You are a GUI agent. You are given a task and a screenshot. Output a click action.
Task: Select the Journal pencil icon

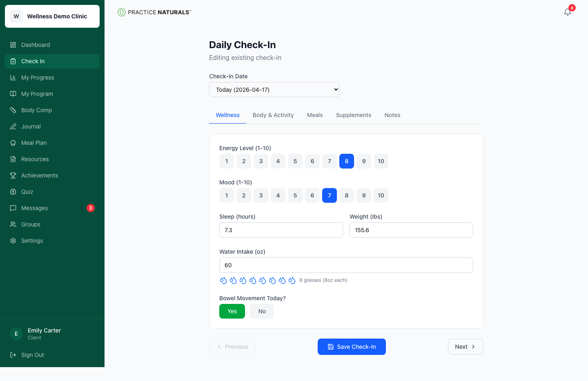pyautogui.click(x=13, y=126)
